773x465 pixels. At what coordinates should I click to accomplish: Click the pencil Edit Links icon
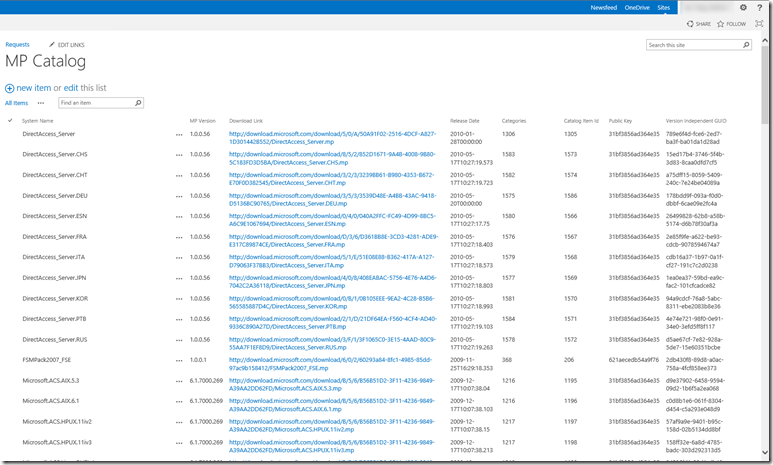[52, 44]
